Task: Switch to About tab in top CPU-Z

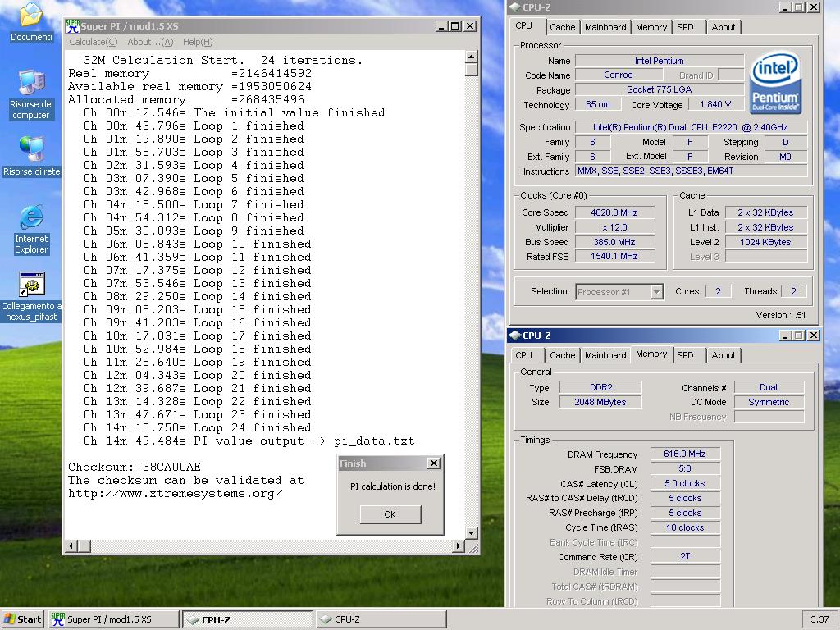Action: point(724,27)
